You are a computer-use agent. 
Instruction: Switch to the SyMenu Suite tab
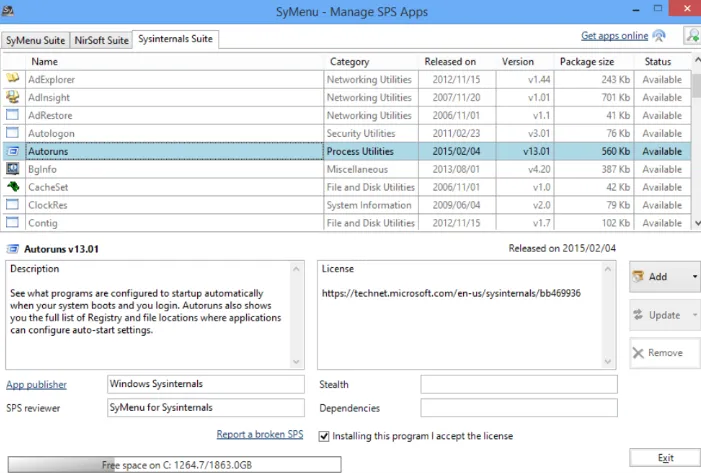click(35, 40)
